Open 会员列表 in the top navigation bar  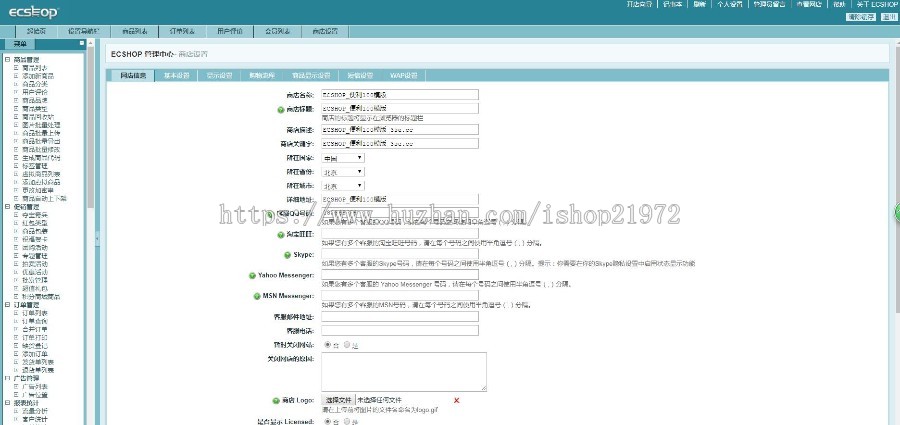tap(277, 31)
